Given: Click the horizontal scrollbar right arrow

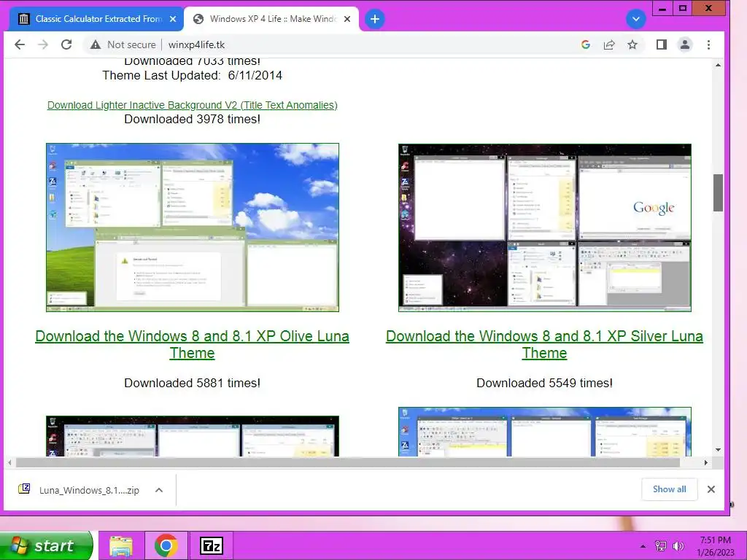Looking at the screenshot, I should click(706, 462).
